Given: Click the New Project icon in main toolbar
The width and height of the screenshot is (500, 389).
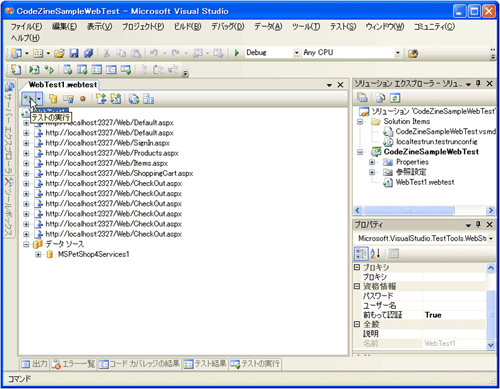Looking at the screenshot, I should 16,53.
